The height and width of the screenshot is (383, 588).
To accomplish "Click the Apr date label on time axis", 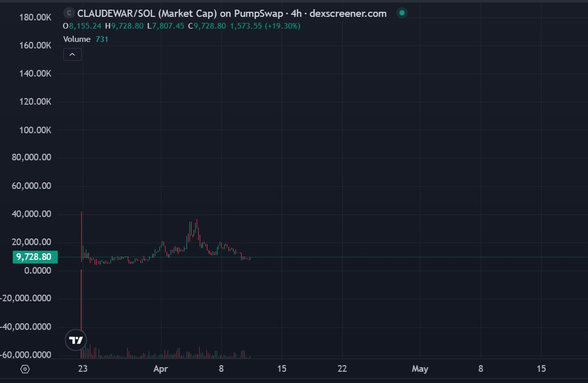I will pyautogui.click(x=160, y=369).
